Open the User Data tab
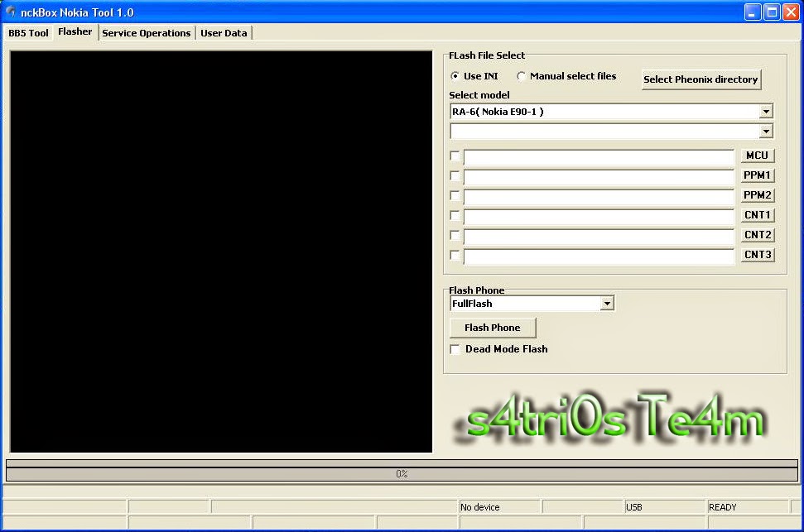The image size is (804, 532). pyautogui.click(x=224, y=33)
